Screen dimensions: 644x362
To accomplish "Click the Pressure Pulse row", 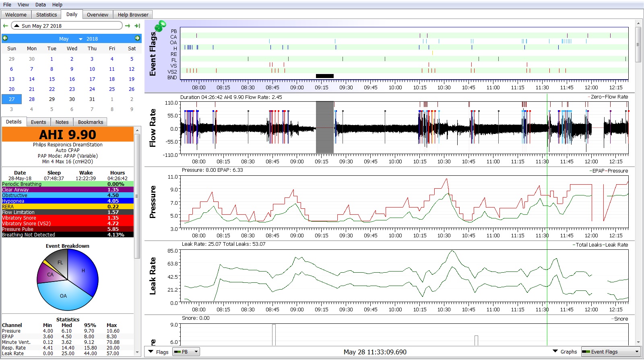I will (68, 229).
